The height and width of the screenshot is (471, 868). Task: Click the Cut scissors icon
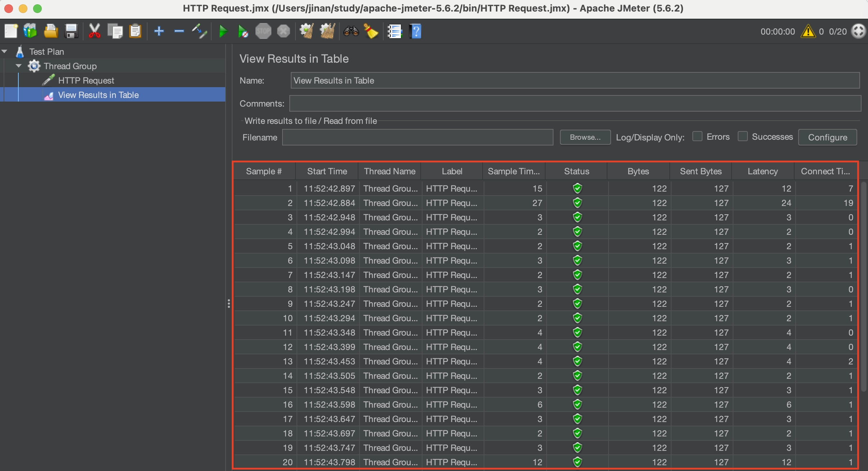tap(94, 32)
